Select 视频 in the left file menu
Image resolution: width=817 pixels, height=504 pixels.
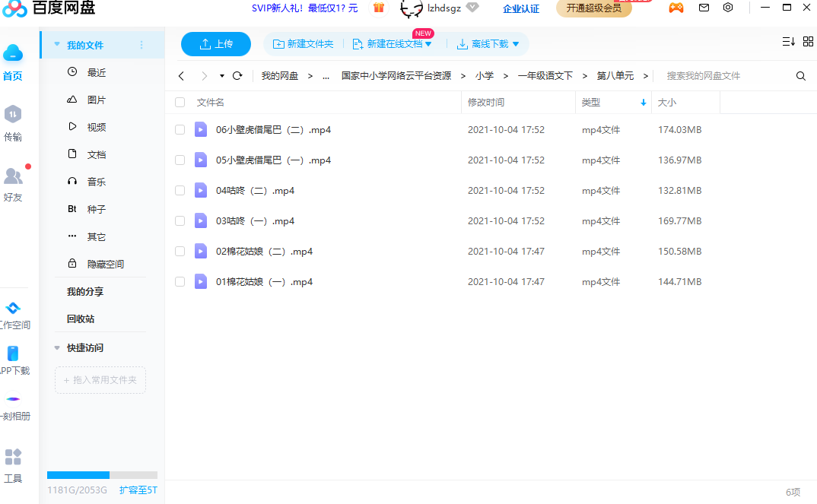click(96, 128)
